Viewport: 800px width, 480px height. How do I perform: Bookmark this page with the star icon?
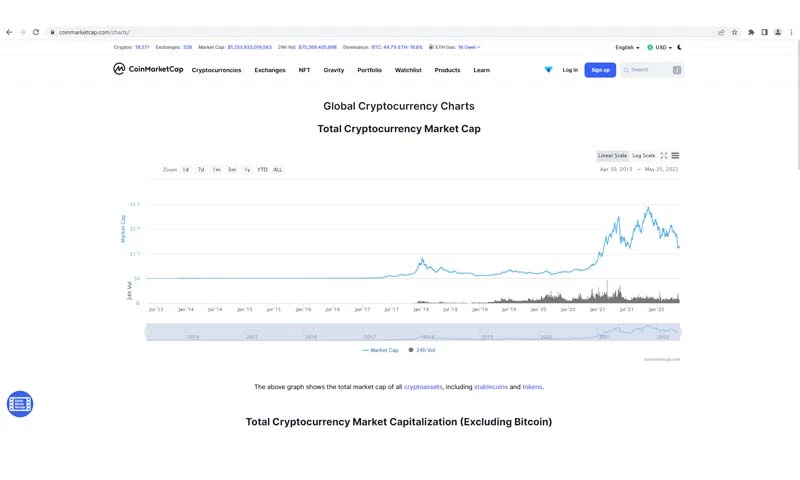(735, 32)
